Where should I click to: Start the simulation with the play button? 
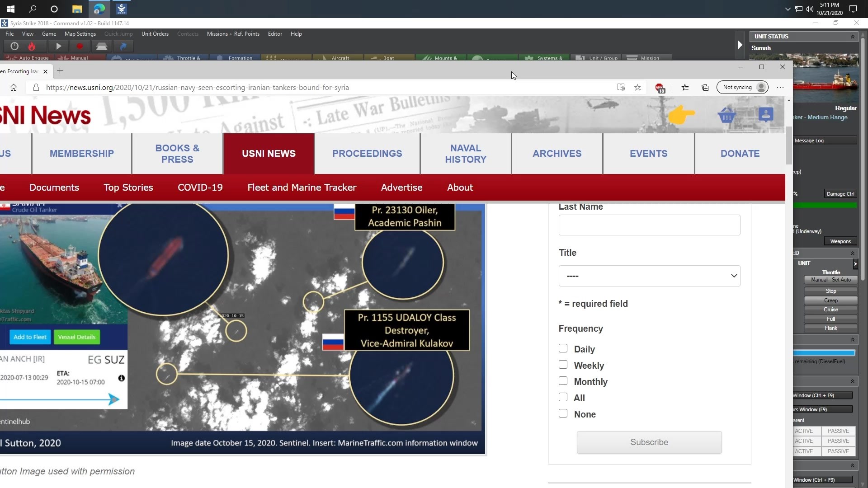[x=58, y=46]
